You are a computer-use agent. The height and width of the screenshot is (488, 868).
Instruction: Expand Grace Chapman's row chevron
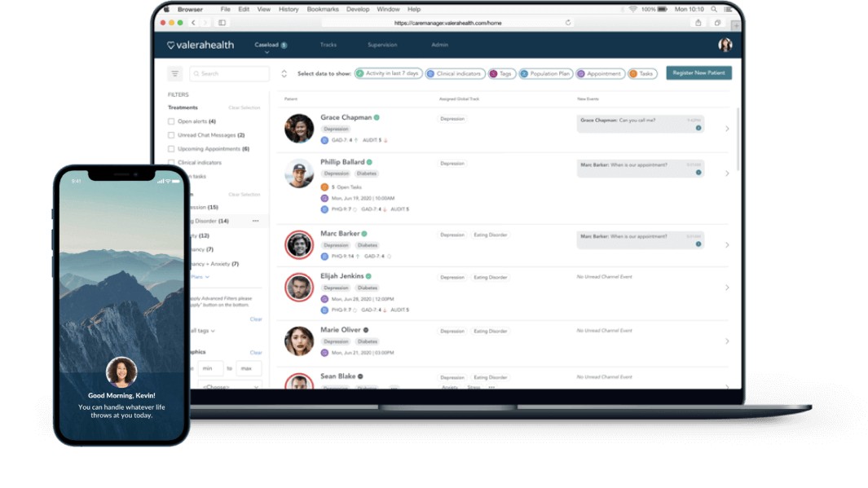(x=727, y=129)
